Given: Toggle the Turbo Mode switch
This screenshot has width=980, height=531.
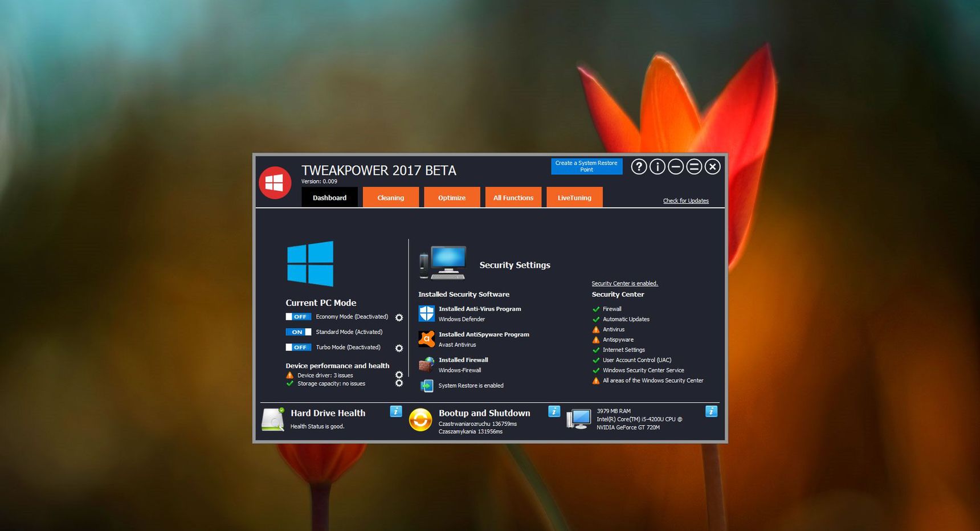Looking at the screenshot, I should coord(299,348).
